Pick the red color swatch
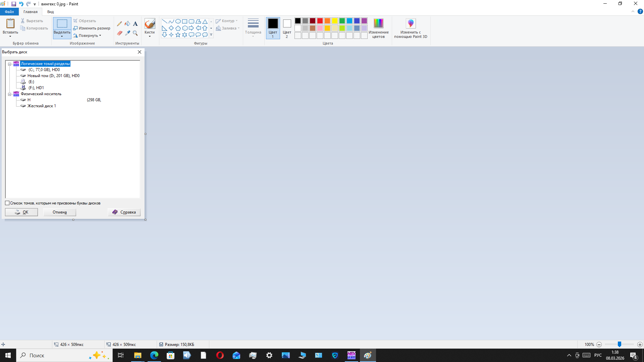This screenshot has height=362, width=644. [x=320, y=21]
